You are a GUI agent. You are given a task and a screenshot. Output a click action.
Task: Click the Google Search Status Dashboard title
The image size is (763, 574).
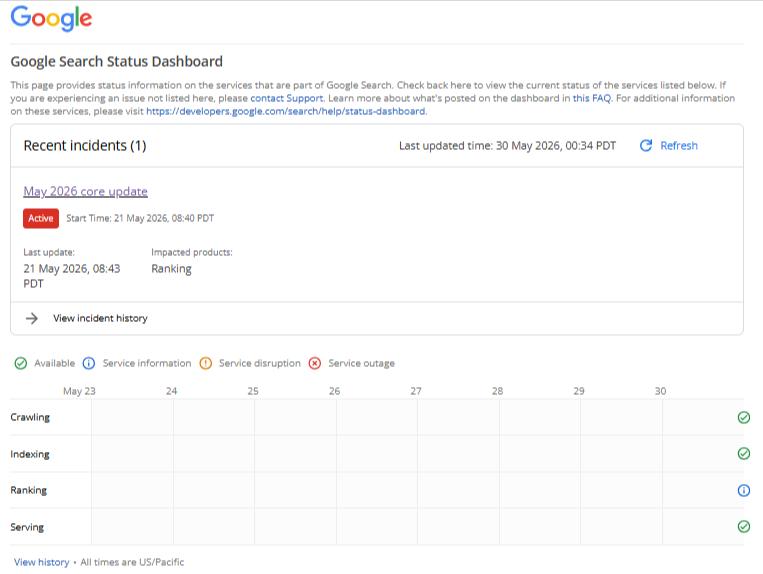pos(117,62)
